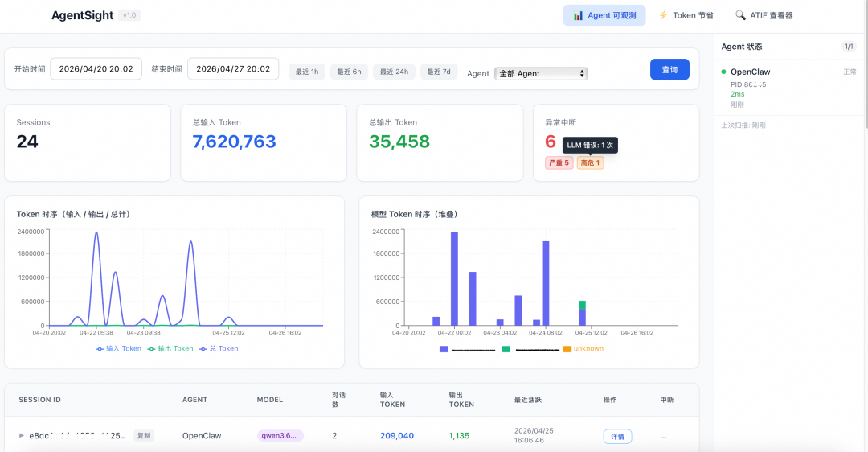The width and height of the screenshot is (868, 452).
Task: Toggle the 输入 Token legend series
Action: pyautogui.click(x=118, y=348)
